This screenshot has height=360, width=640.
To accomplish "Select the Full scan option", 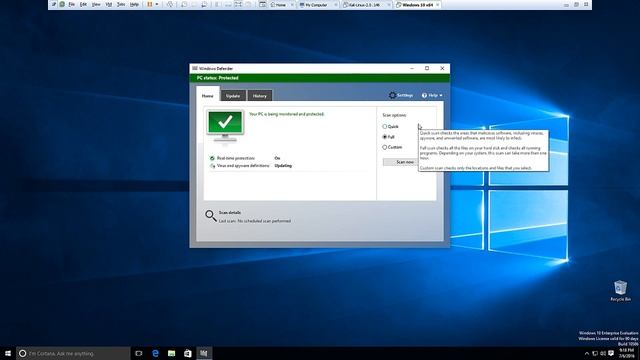I will tap(384, 137).
